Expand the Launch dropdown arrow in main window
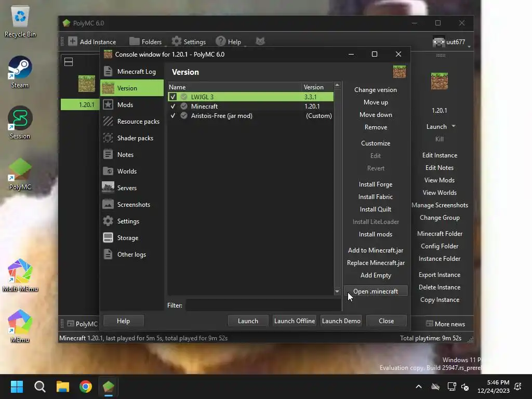 click(x=454, y=126)
